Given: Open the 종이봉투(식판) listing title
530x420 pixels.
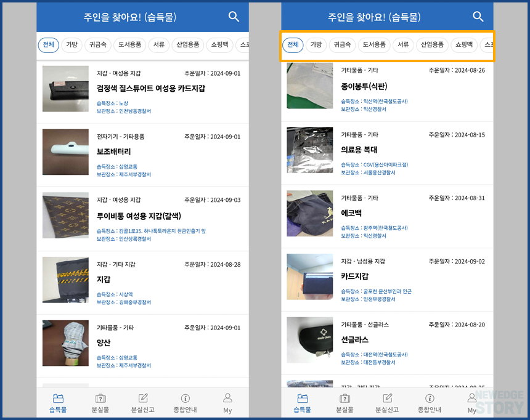Looking at the screenshot, I should click(364, 86).
